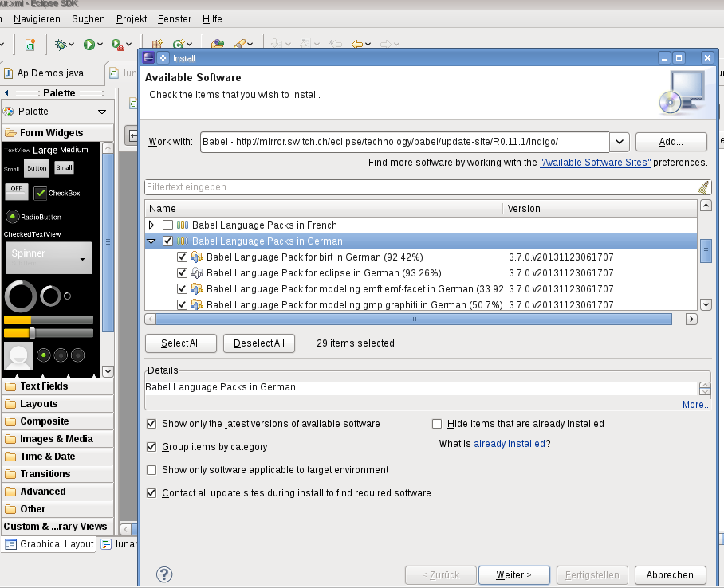Click the new Android XML file icon
Screen dimensions: 724x588
tap(30, 45)
